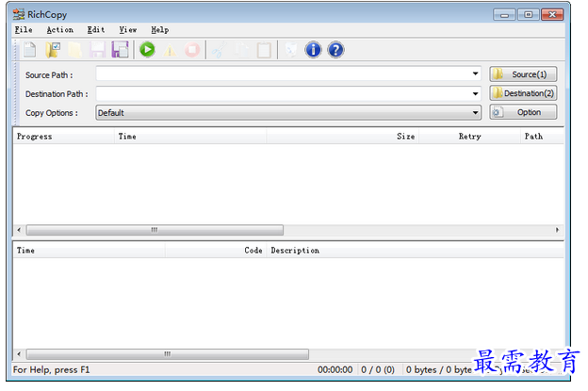Click the progress list horizontal scrollbar thumb
This screenshot has height=391, width=588.
tap(154, 230)
